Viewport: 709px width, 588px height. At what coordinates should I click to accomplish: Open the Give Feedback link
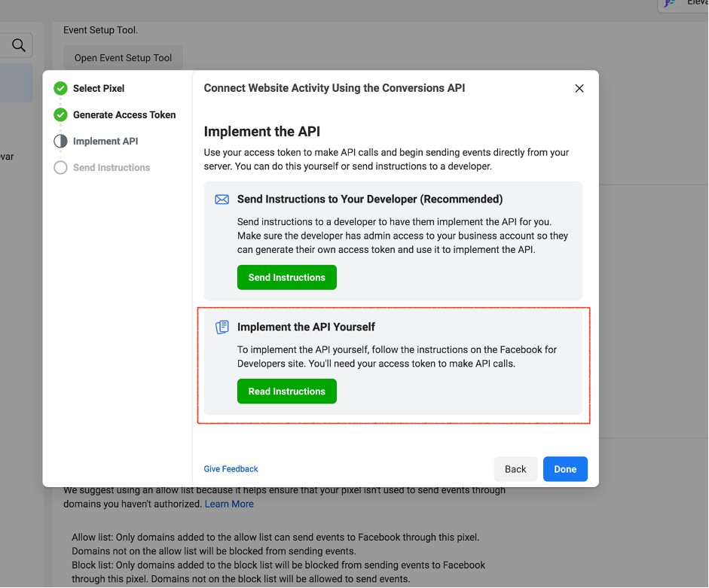point(231,469)
